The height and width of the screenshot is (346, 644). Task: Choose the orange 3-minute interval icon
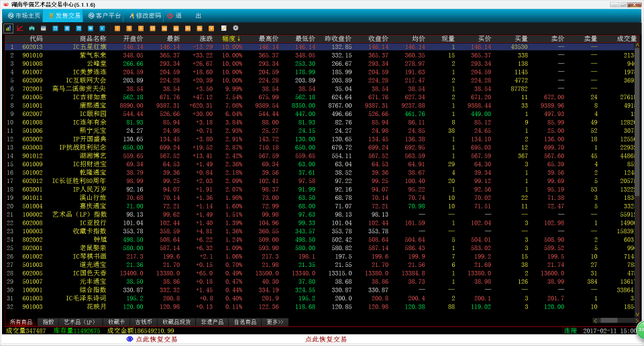(129, 28)
